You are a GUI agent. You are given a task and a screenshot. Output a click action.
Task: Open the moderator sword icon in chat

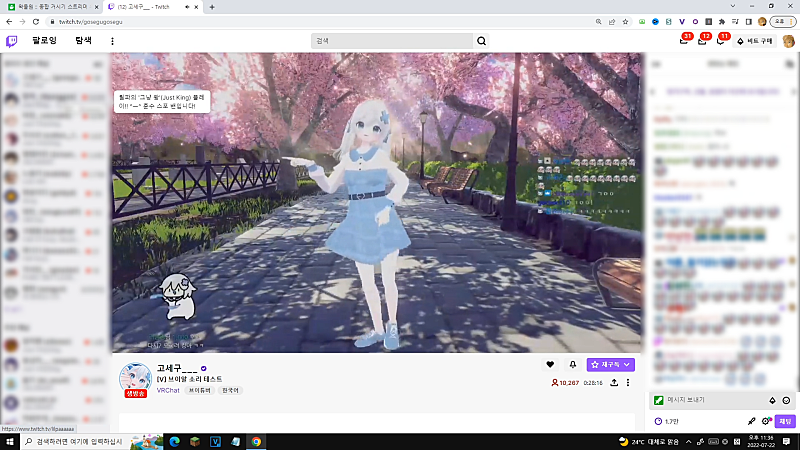[752, 421]
